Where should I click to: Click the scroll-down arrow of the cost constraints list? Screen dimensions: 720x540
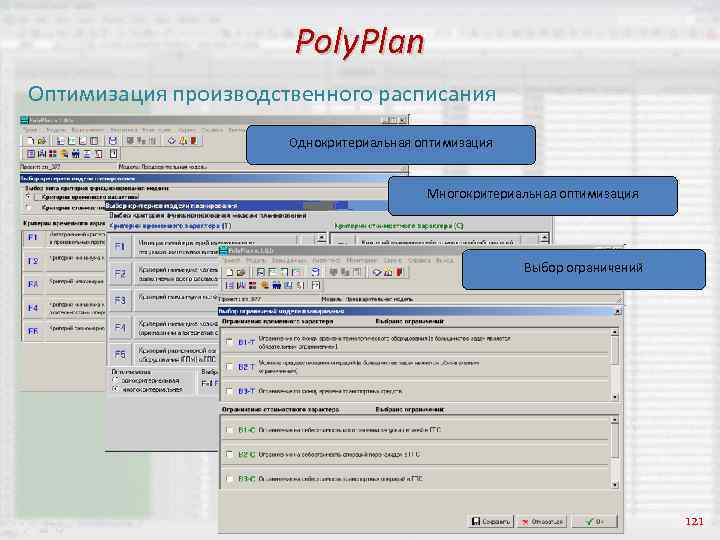615,484
